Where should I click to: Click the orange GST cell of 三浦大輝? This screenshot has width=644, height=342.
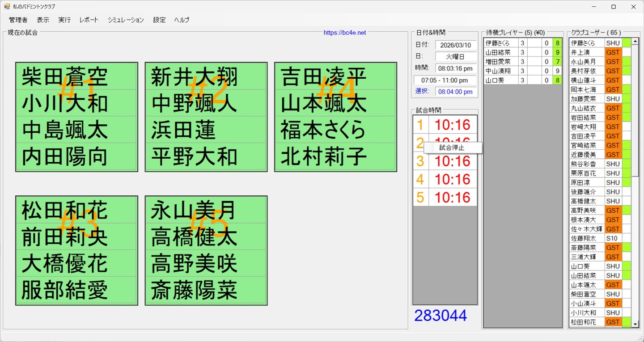(613, 257)
